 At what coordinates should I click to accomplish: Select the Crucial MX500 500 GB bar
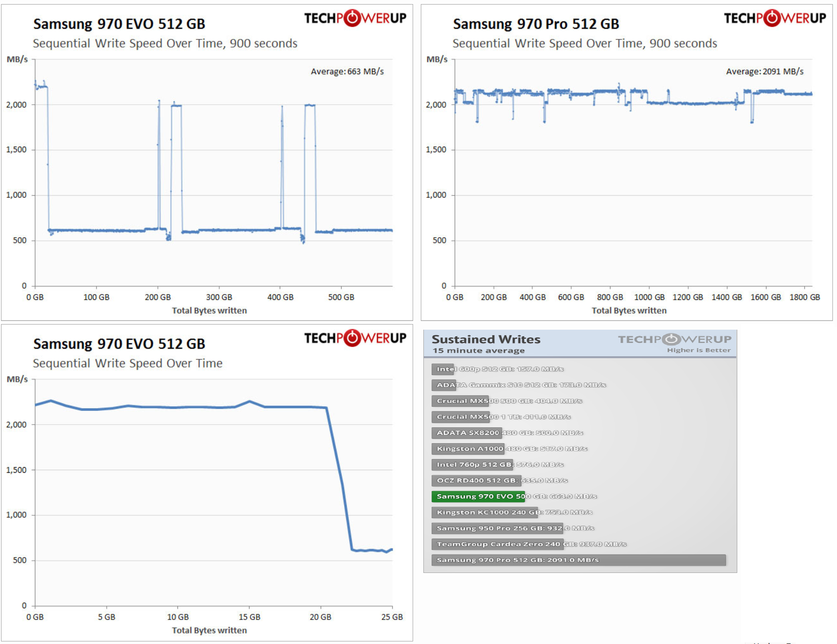460,401
